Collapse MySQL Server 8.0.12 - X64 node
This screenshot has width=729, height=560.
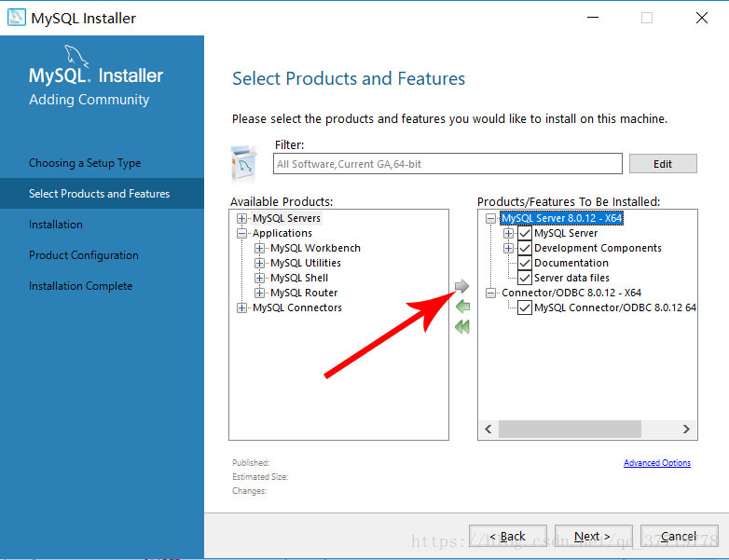(490, 218)
